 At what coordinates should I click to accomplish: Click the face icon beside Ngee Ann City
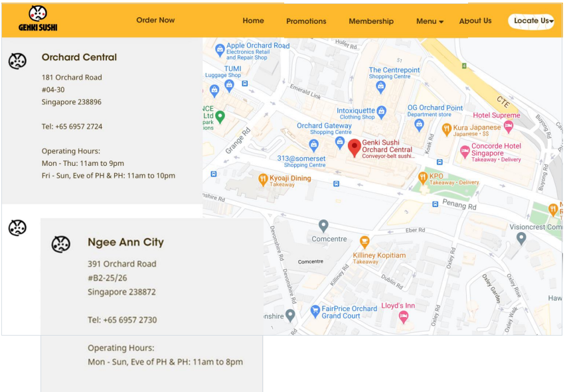61,244
